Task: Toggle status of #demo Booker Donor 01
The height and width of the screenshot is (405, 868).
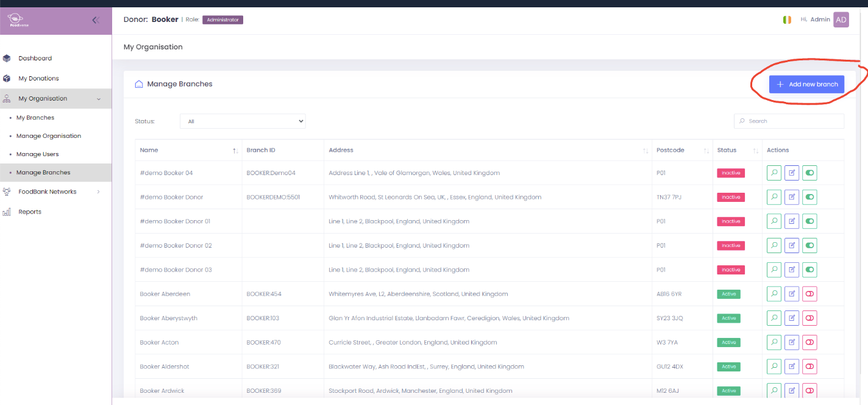Action: (809, 221)
